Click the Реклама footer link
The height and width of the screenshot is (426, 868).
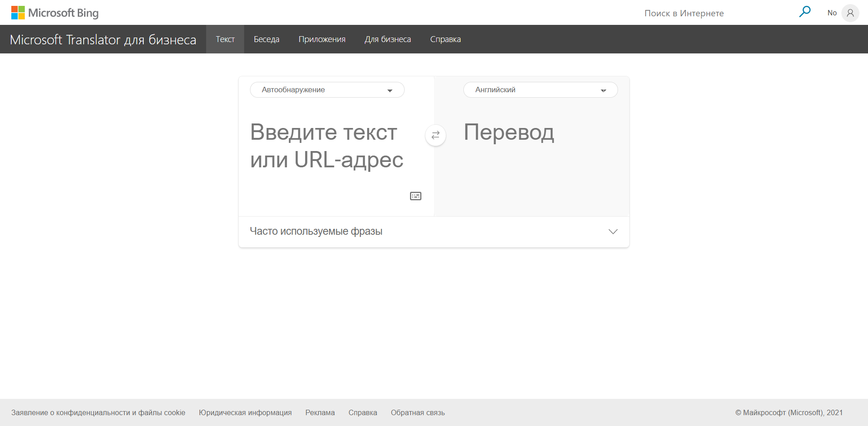[x=320, y=412]
